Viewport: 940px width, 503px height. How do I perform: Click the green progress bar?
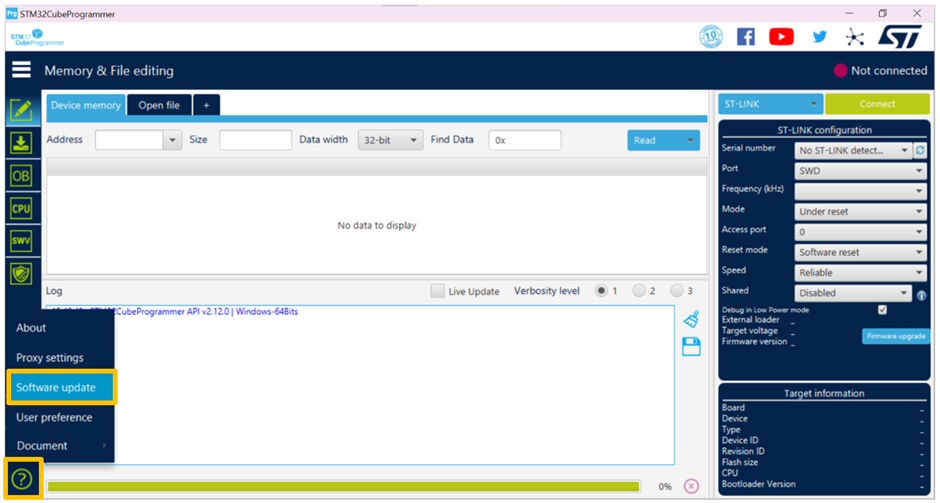(344, 486)
